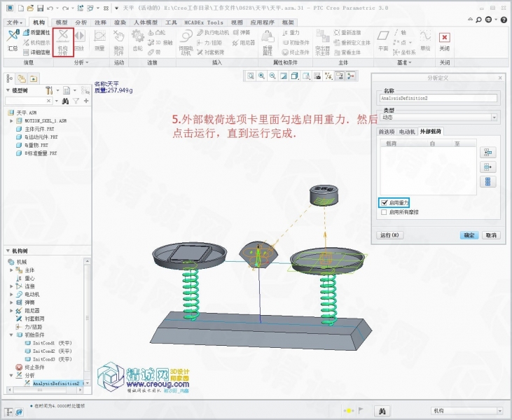
Task: Open the binoculars find tool in status bar
Action: pos(382,411)
